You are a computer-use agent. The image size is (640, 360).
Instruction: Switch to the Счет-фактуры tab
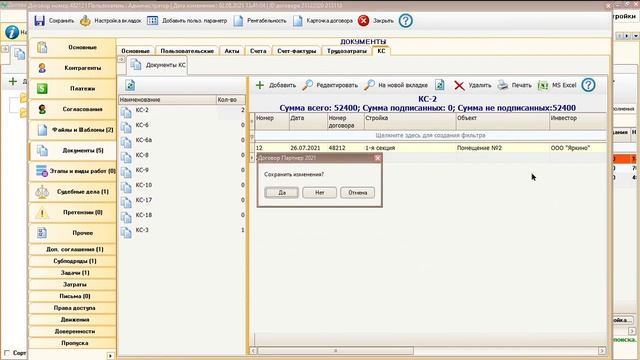pyautogui.click(x=297, y=51)
